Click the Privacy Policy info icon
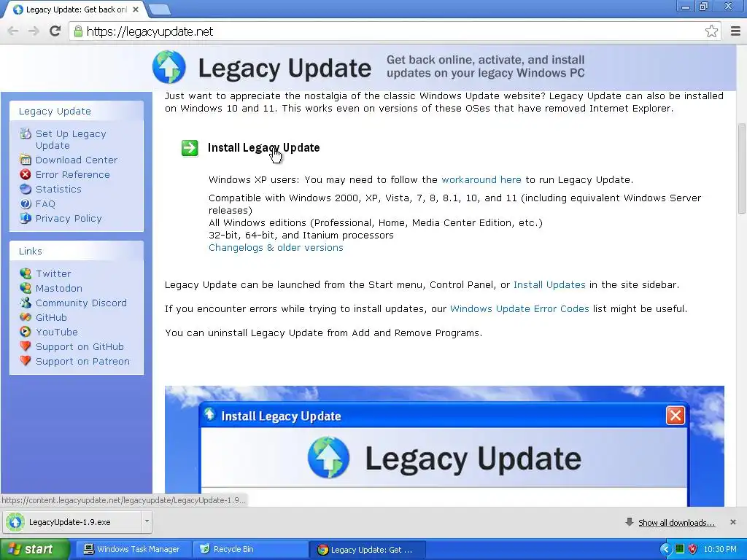 (x=26, y=218)
